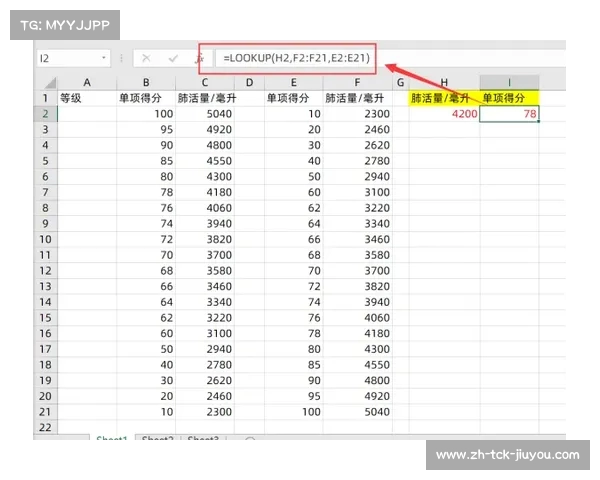600x480 pixels.
Task: Select column G header
Action: tap(400, 82)
